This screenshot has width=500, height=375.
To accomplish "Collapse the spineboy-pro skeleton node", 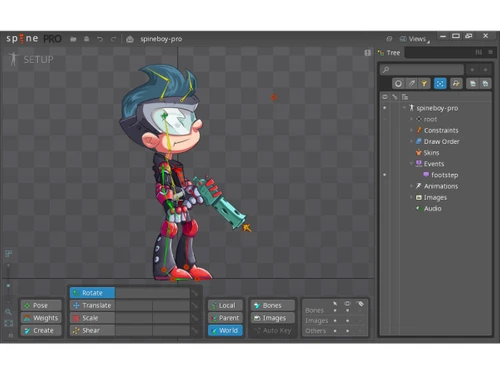I will (404, 107).
